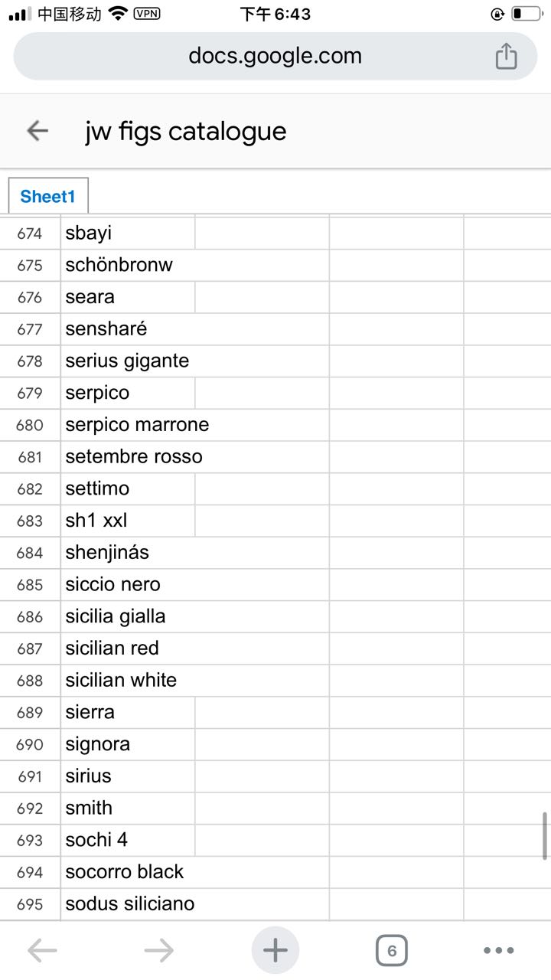Select row header 690
The image size is (551, 980).
click(x=30, y=744)
